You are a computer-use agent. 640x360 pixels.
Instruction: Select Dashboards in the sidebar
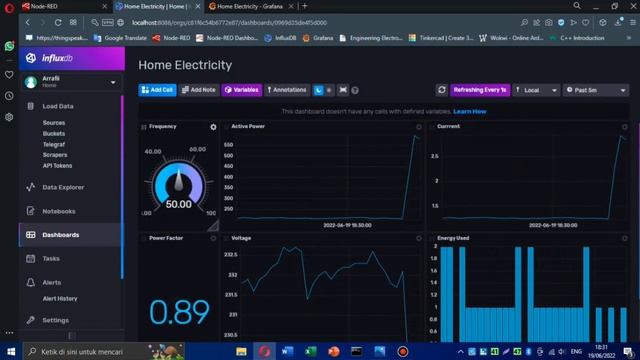coord(69,235)
